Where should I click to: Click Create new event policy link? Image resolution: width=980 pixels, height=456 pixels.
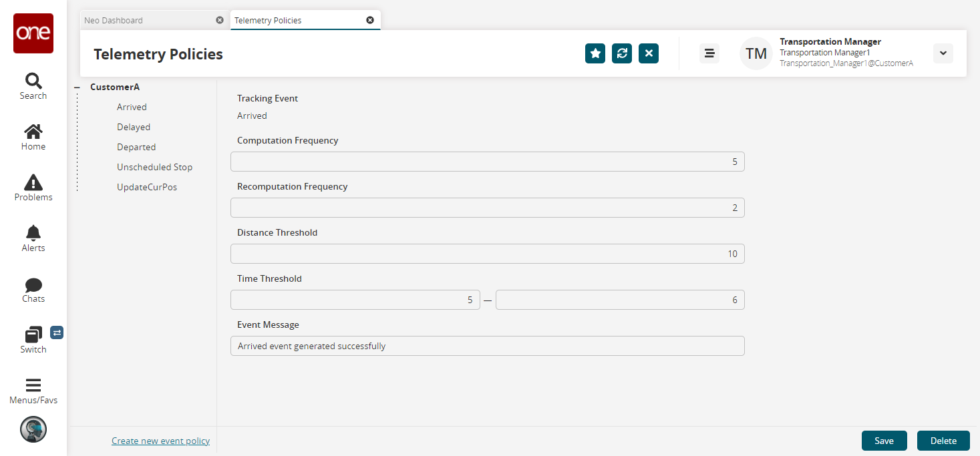160,441
